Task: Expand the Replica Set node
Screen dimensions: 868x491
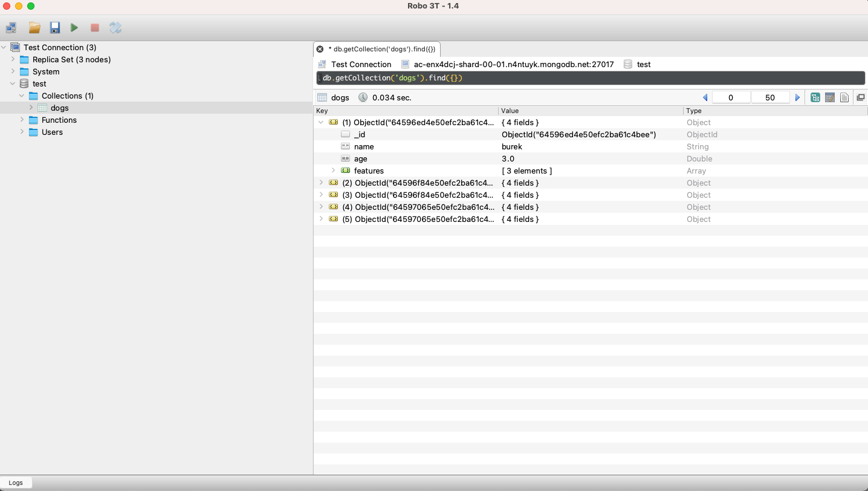Action: pyautogui.click(x=13, y=59)
